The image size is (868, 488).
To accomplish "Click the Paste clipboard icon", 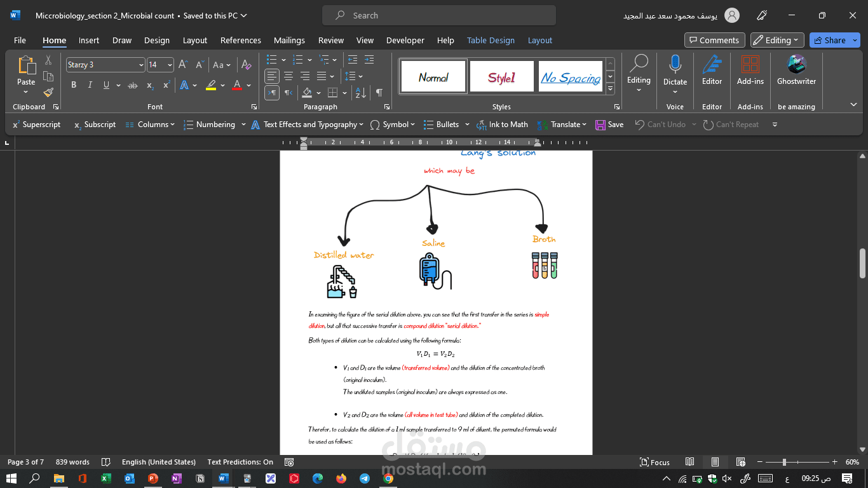I will tap(26, 66).
